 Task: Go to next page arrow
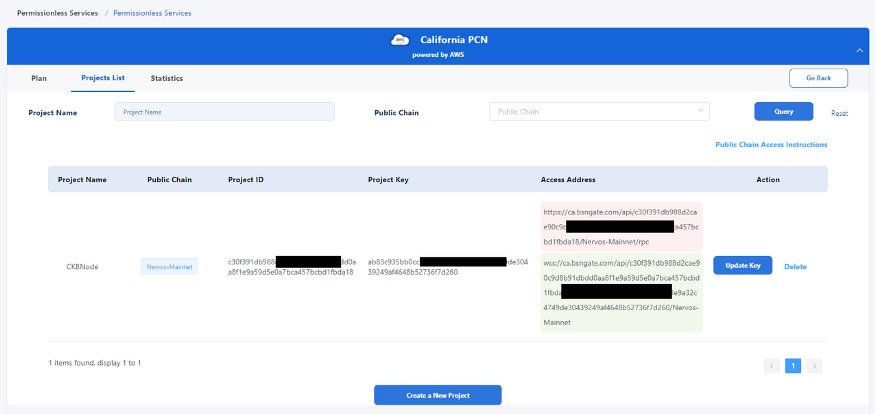pyautogui.click(x=814, y=365)
